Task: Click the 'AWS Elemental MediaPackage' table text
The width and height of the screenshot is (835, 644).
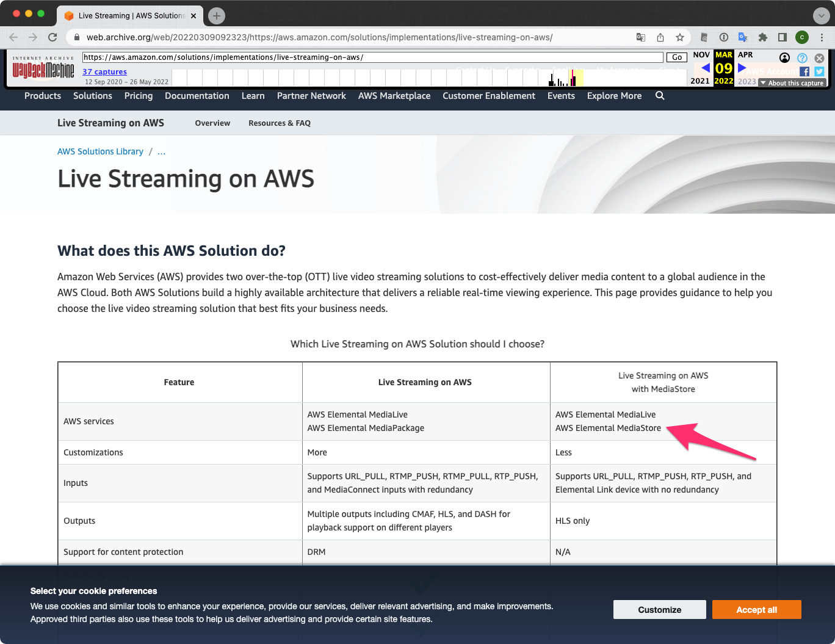Action: pyautogui.click(x=366, y=428)
